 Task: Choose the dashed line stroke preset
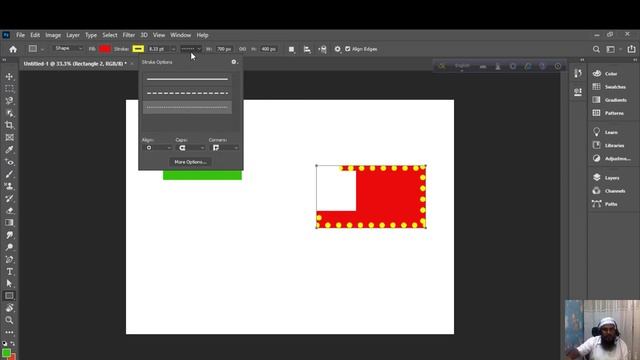(x=187, y=93)
